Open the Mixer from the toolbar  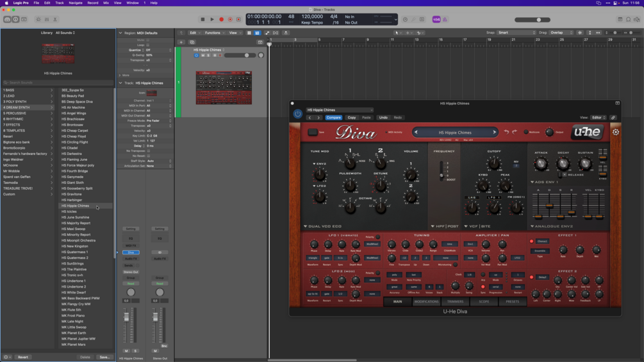point(47,19)
